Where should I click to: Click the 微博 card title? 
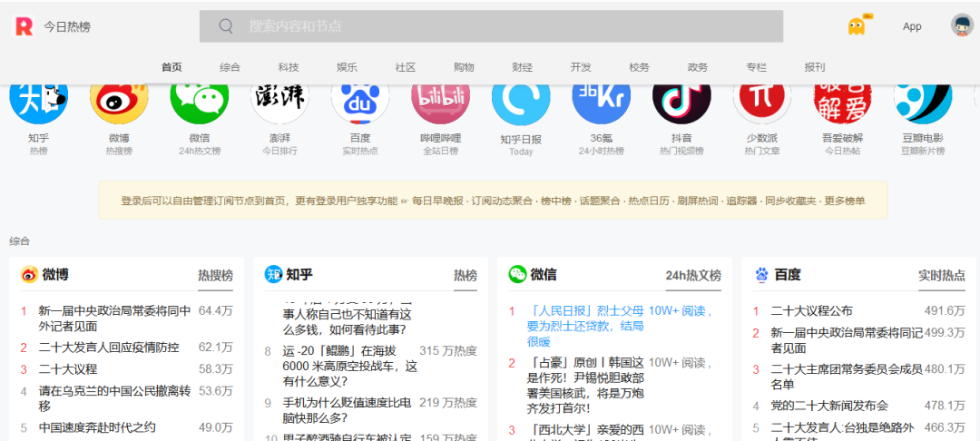pyautogui.click(x=55, y=274)
